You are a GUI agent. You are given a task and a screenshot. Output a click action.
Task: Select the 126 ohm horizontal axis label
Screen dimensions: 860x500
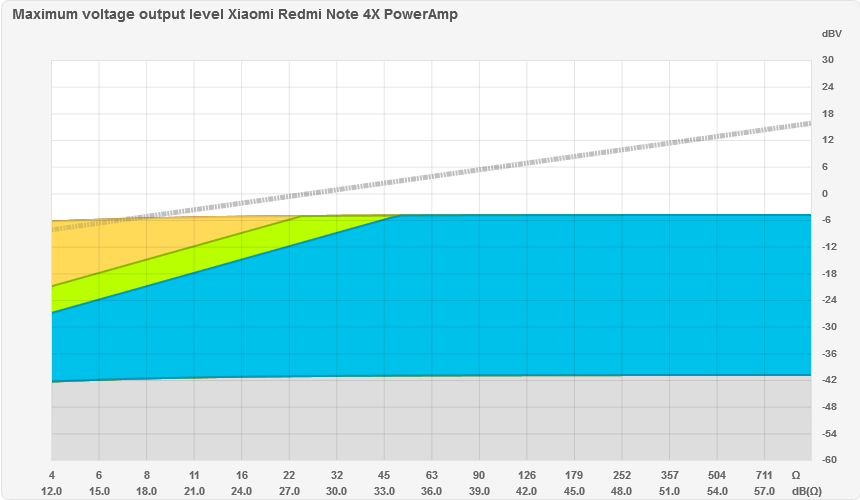527,475
